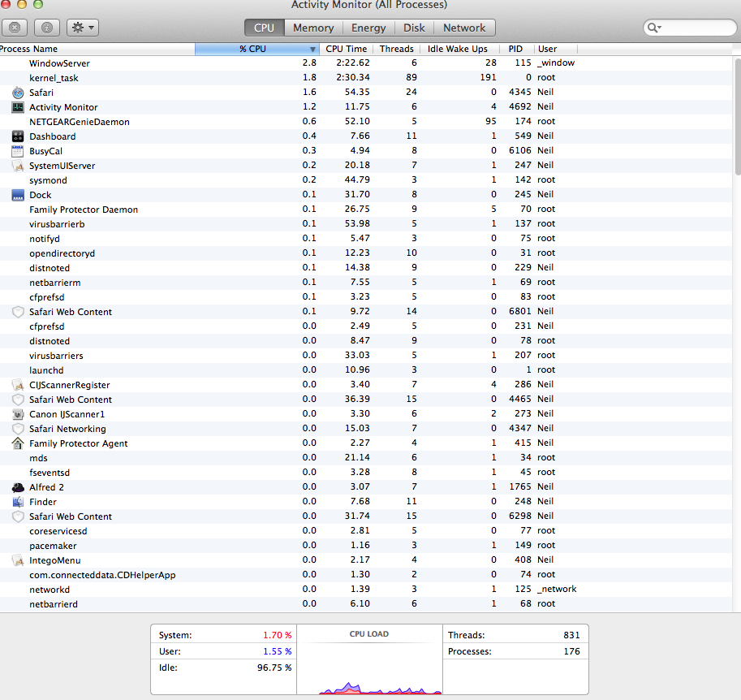Click inside the search field

tap(691, 28)
